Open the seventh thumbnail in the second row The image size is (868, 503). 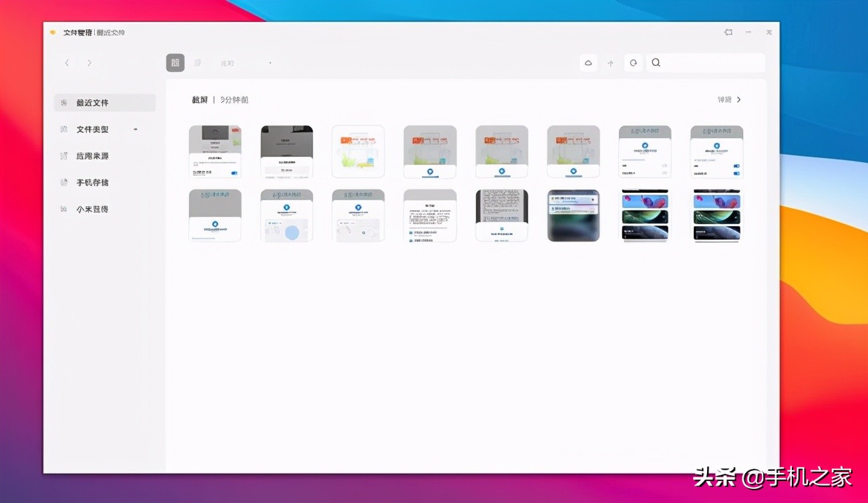tap(645, 215)
